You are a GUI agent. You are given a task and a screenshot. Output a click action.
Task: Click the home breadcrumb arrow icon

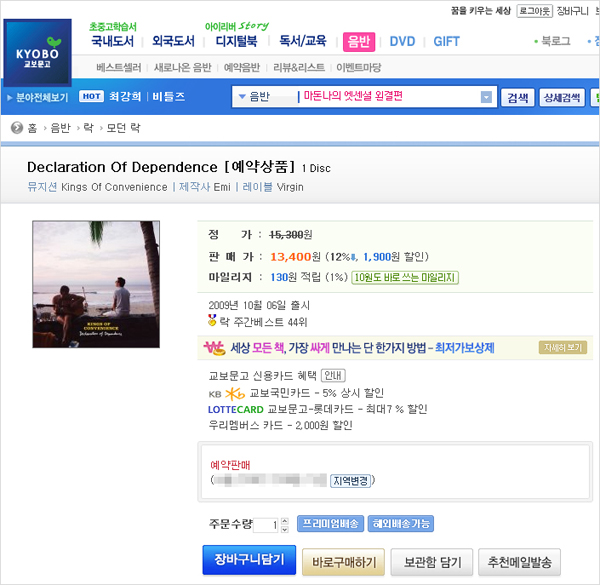[17, 128]
